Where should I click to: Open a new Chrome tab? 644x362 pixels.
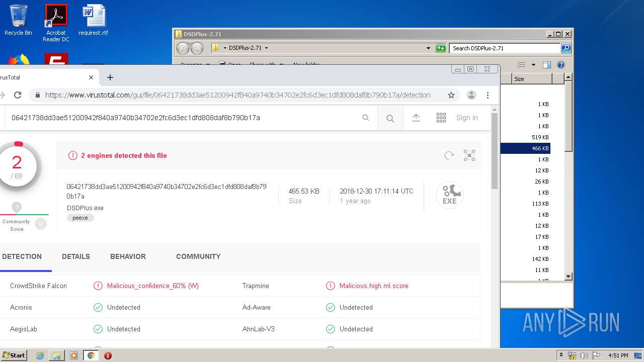tap(110, 77)
